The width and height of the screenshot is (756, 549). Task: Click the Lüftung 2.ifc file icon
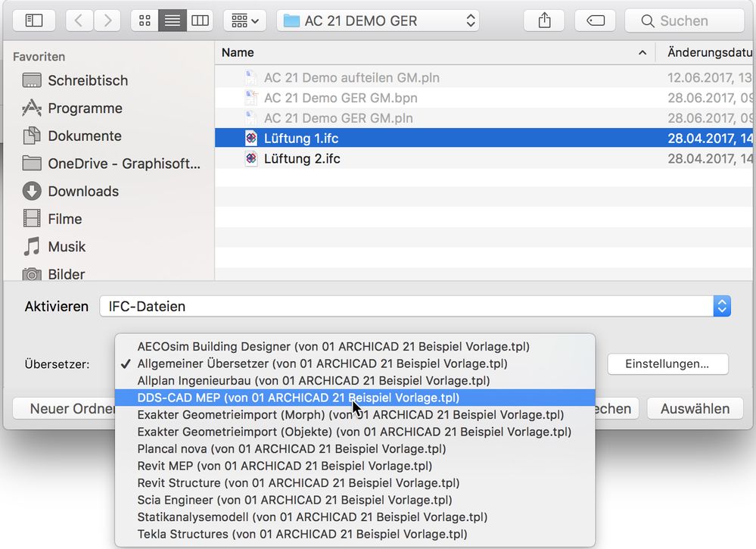pyautogui.click(x=250, y=158)
